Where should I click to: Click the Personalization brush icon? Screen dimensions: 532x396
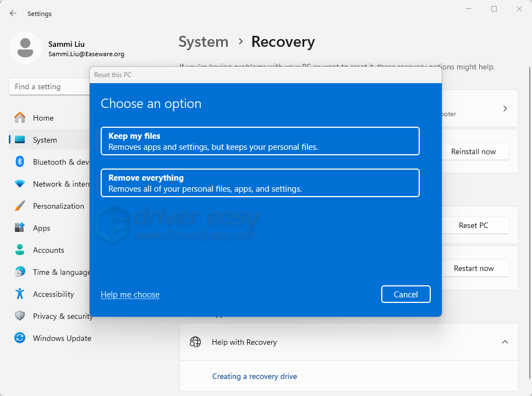point(20,206)
